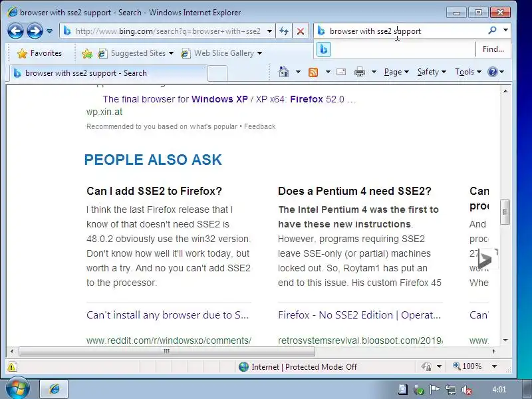Open the Windows Start orb

pyautogui.click(x=17, y=388)
